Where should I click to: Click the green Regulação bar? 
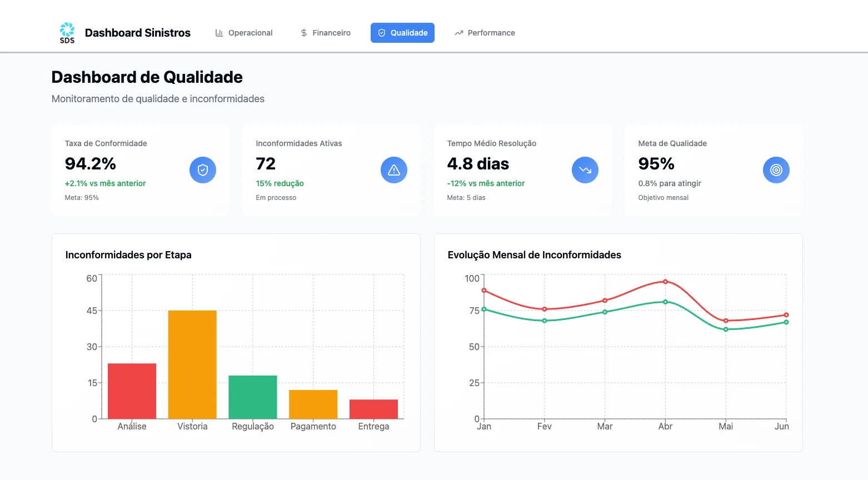click(253, 397)
